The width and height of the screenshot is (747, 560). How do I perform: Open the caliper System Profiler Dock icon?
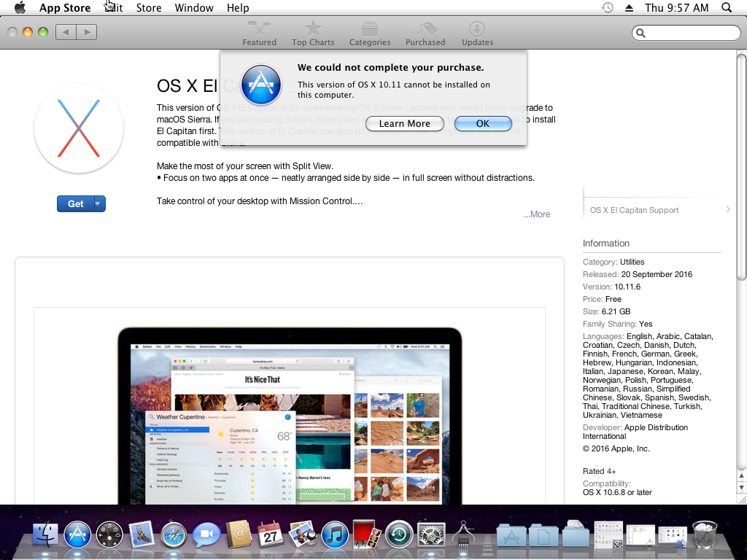coord(463,534)
